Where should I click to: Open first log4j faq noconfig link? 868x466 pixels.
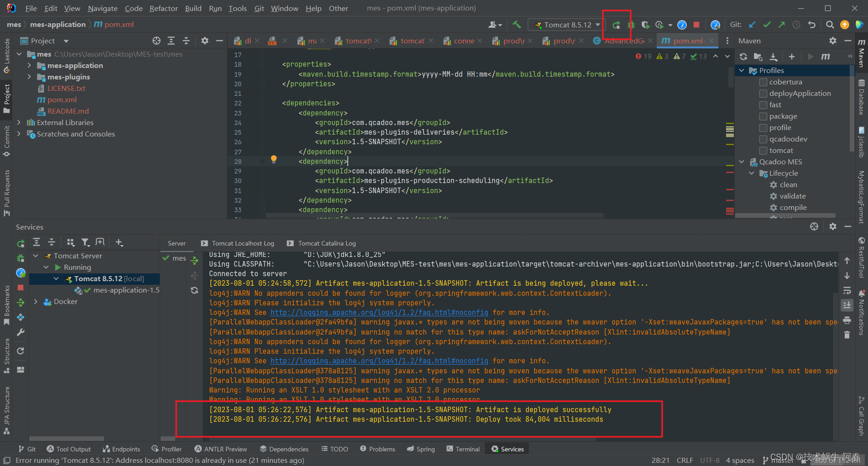pyautogui.click(x=379, y=313)
